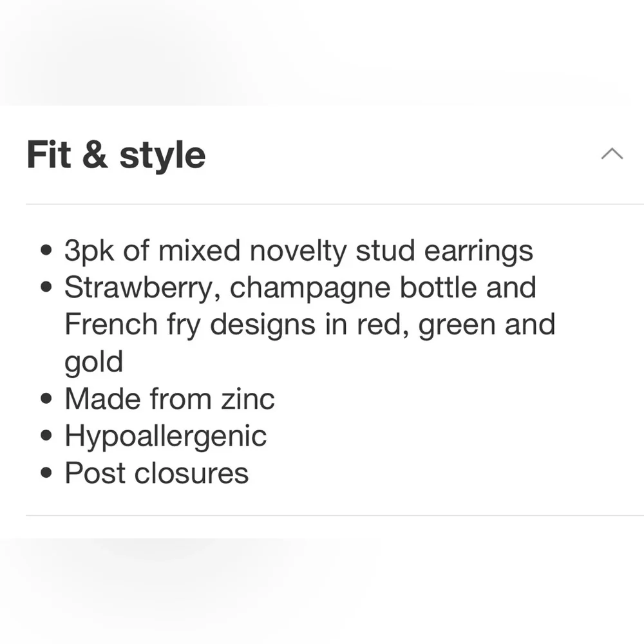Click the Fit & style heading

pyautogui.click(x=116, y=155)
